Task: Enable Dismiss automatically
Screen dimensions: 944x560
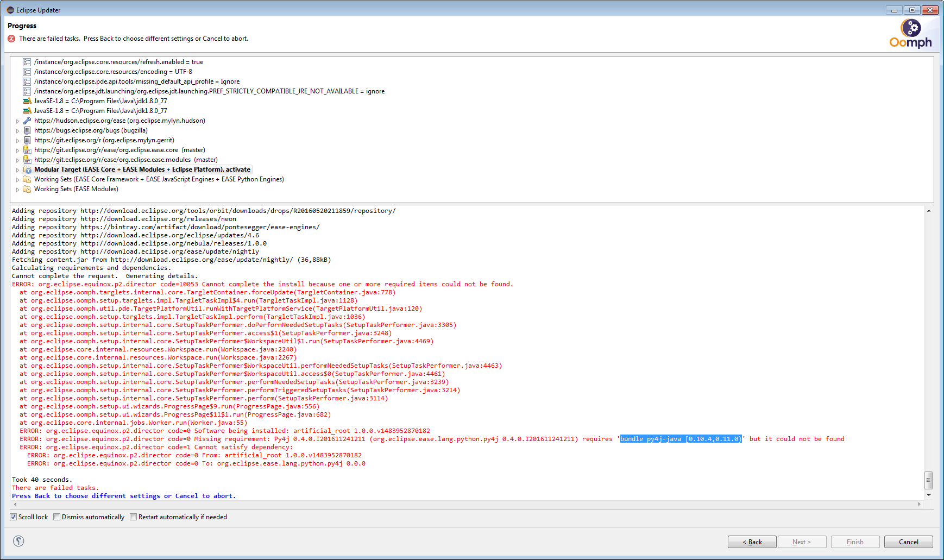Action: pos(57,517)
